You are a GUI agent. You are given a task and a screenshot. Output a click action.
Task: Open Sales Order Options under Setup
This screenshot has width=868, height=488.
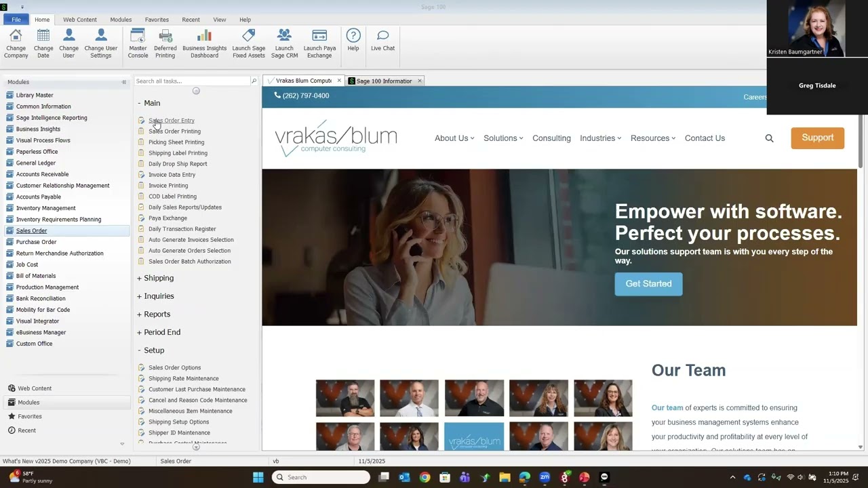174,368
